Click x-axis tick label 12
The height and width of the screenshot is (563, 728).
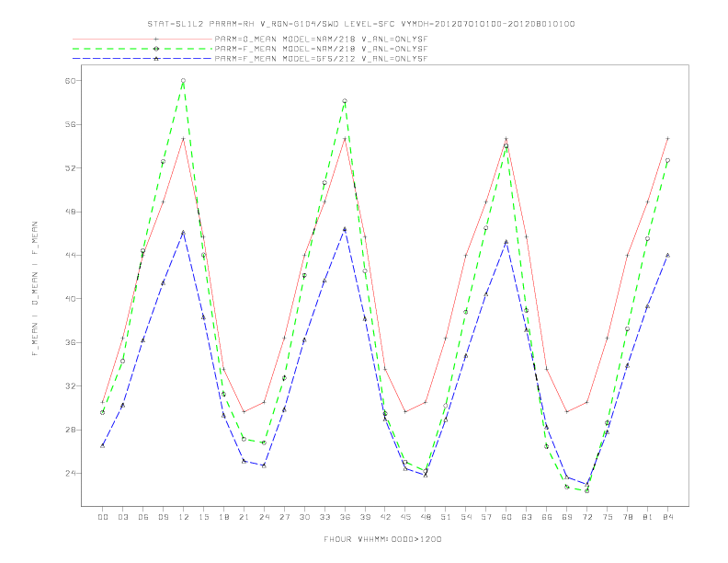[184, 517]
